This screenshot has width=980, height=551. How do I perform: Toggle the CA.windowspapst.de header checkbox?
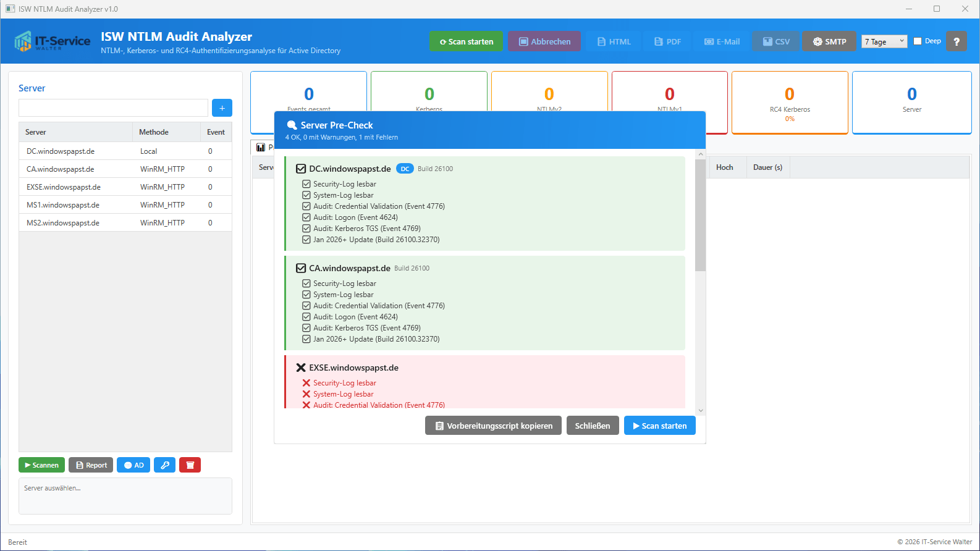(301, 268)
